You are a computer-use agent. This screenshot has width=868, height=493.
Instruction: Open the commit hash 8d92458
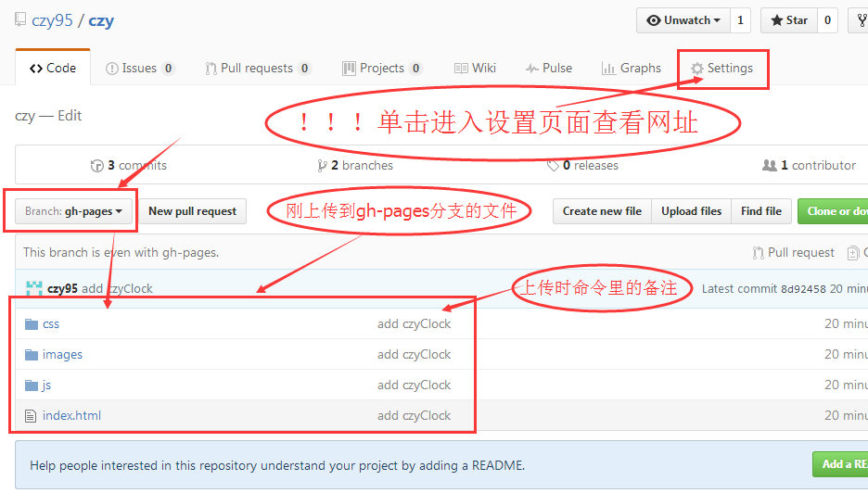803,289
